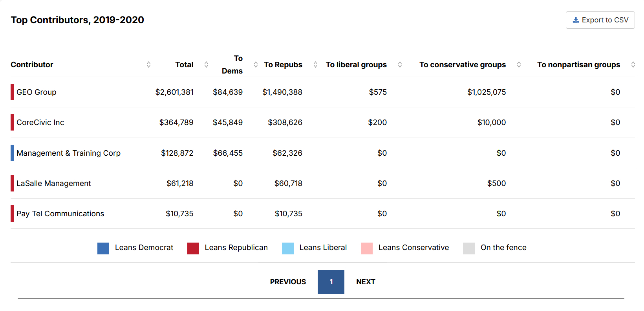Click sort icon for To liberal groups
Image resolution: width=644 pixels, height=311 pixels.
click(400, 64)
